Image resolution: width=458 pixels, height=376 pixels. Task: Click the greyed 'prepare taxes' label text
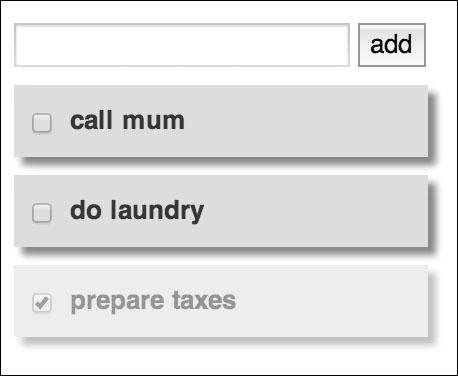coord(153,302)
